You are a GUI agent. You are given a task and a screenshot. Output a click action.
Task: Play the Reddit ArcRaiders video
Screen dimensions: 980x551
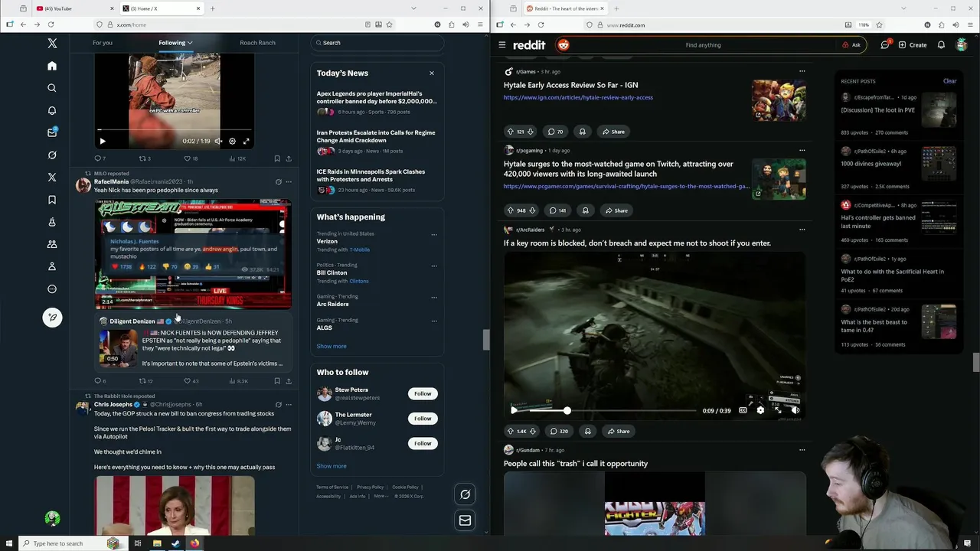point(514,410)
